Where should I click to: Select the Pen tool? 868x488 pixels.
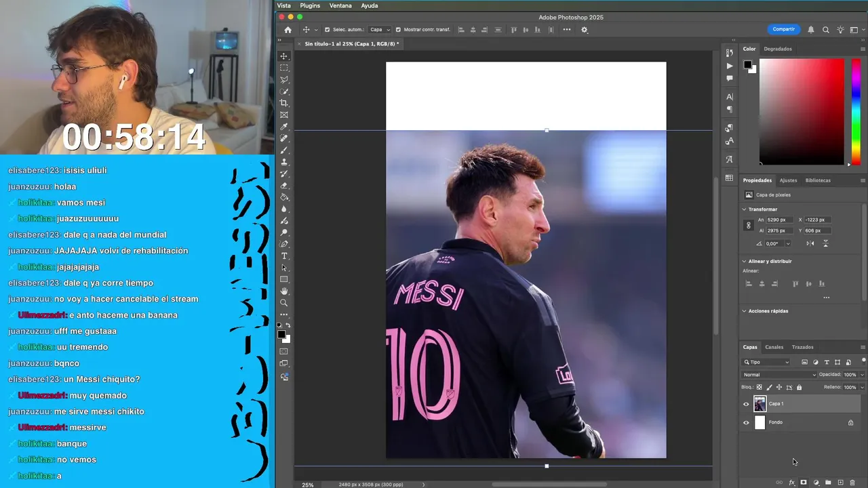(284, 244)
